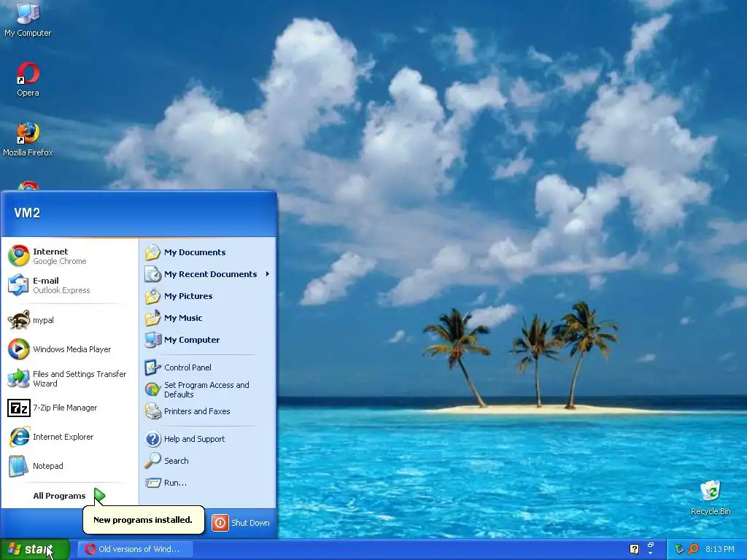Image resolution: width=747 pixels, height=560 pixels.
Task: Open the Run... dialog icon
Action: coord(153,483)
